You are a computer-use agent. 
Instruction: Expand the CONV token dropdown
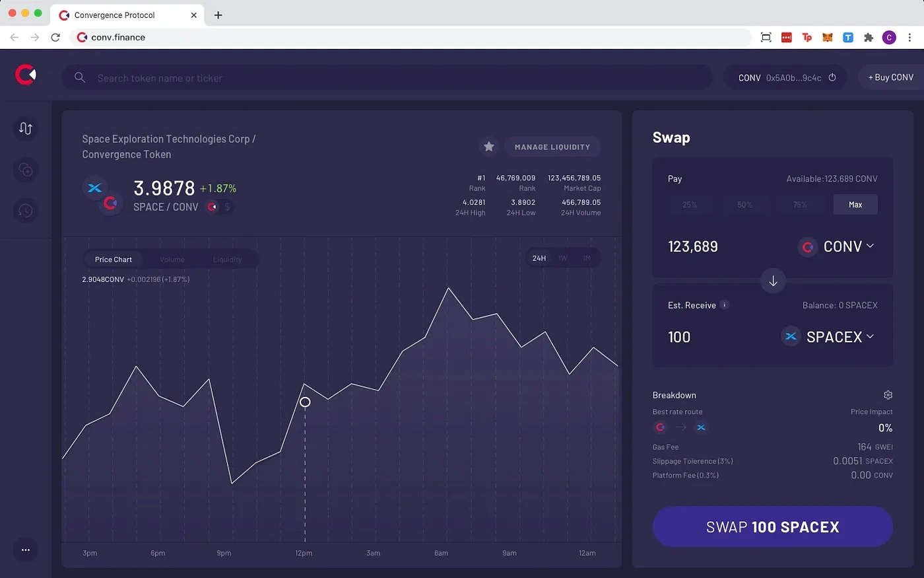point(870,246)
